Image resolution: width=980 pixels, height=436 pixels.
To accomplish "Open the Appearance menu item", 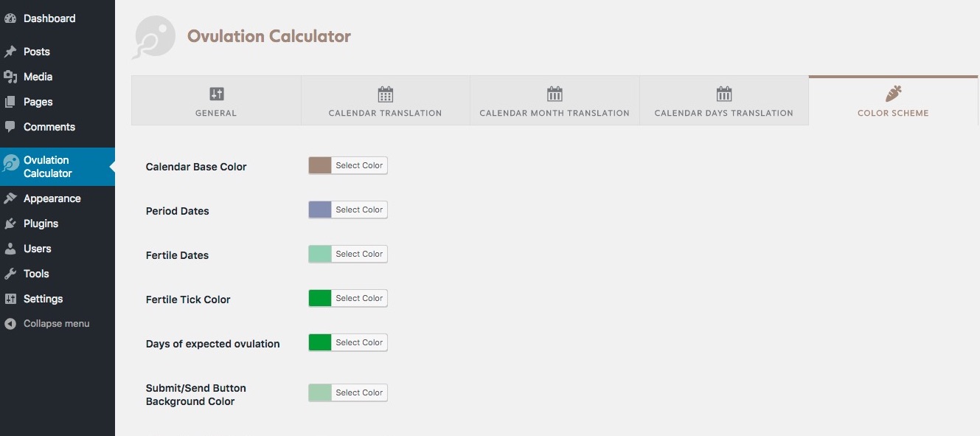I will pyautogui.click(x=58, y=198).
